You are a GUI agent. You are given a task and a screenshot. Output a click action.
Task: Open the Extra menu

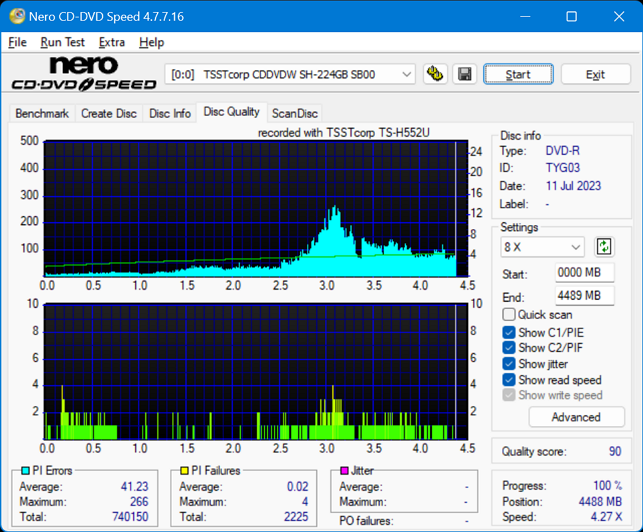pyautogui.click(x=112, y=42)
